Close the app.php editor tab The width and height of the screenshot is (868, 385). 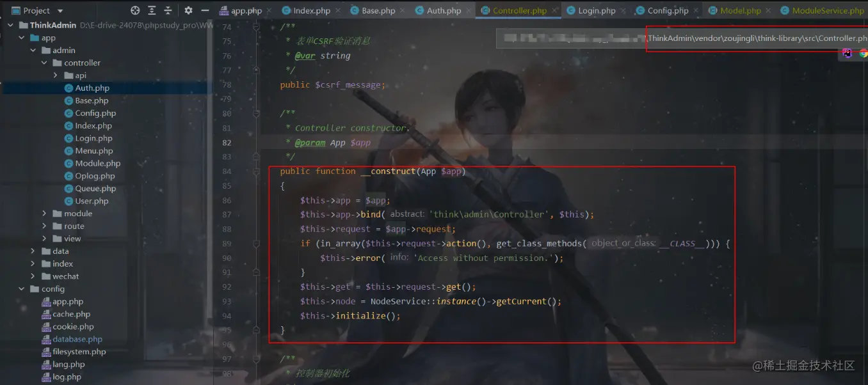[268, 10]
